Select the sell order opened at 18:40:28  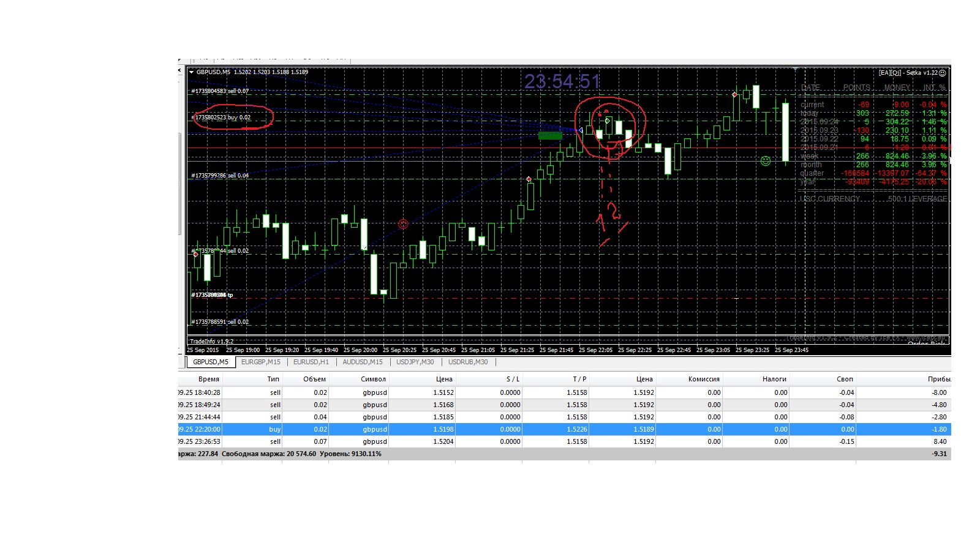coord(564,392)
